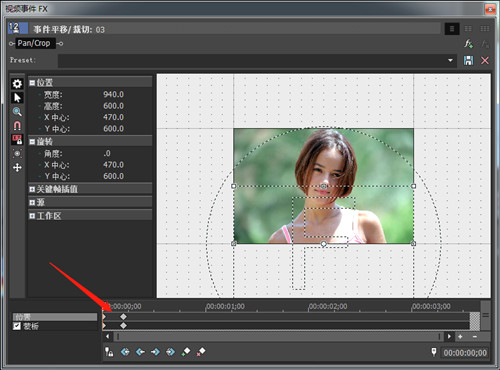This screenshot has width=500, height=370.
Task: Toggle Sync Cursor lock icon
Action: coord(109,352)
